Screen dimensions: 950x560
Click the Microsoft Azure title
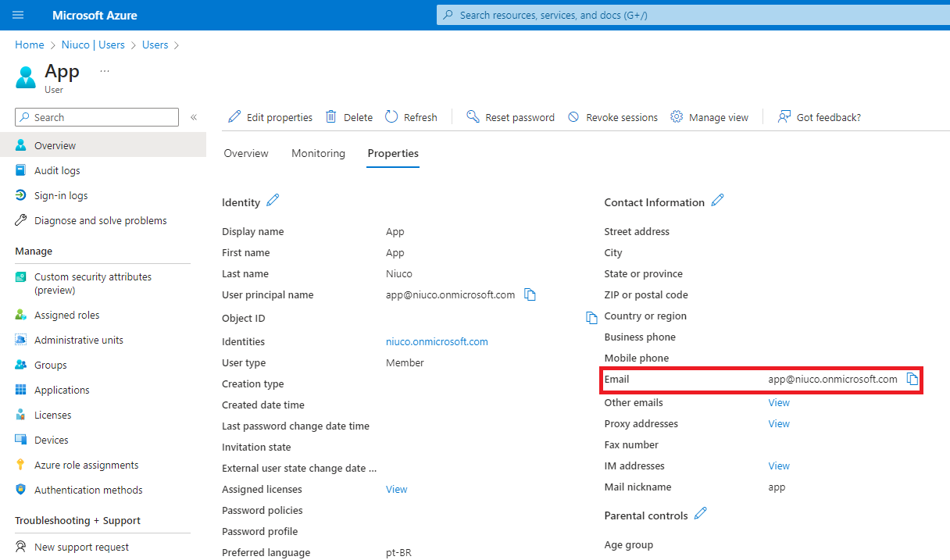95,15
